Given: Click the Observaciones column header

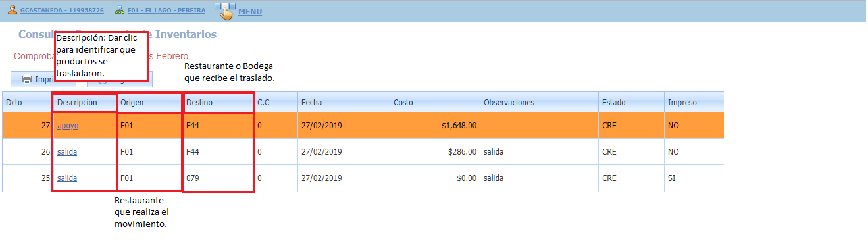Looking at the screenshot, I should point(538,102).
